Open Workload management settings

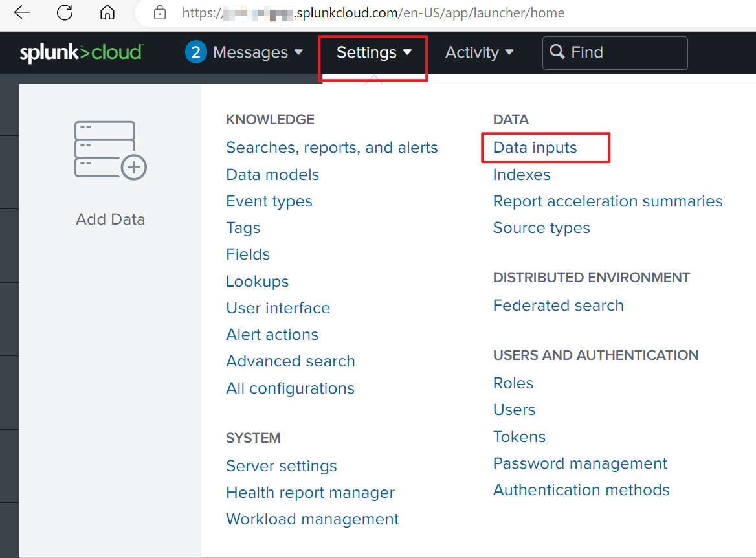[312, 519]
